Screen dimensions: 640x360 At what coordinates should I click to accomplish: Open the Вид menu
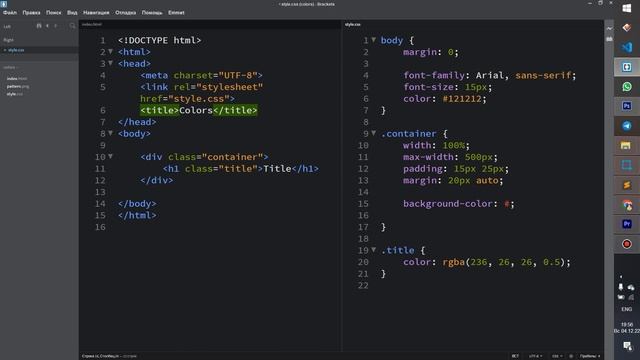(72, 13)
